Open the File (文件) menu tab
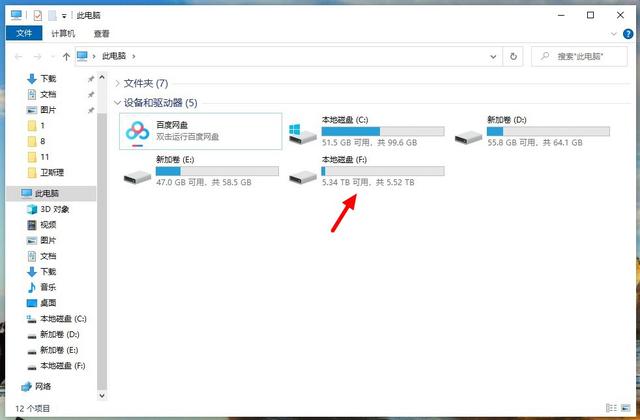640x420 pixels. (24, 33)
